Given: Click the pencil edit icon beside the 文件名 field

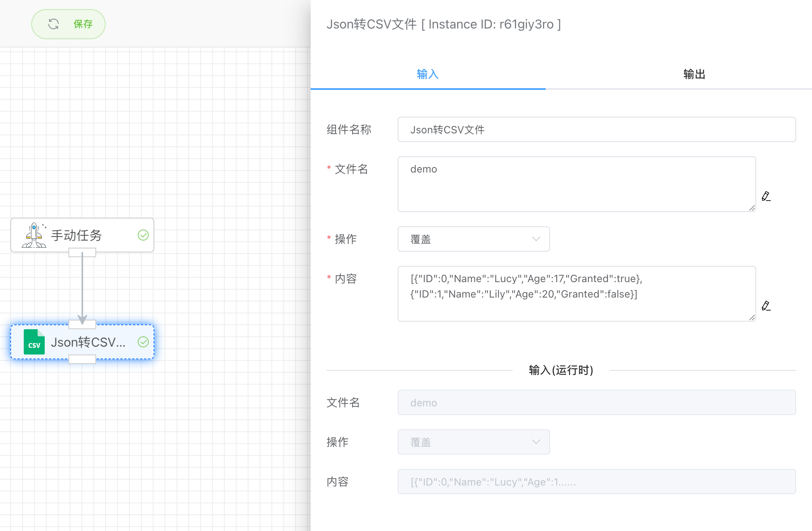Looking at the screenshot, I should pyautogui.click(x=766, y=196).
